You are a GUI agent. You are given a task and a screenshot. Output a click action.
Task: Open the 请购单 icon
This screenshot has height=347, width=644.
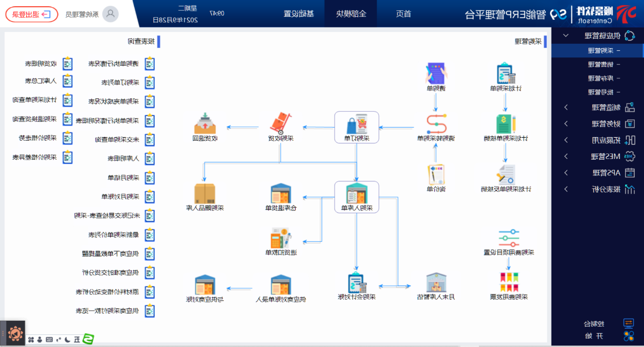[436, 74]
